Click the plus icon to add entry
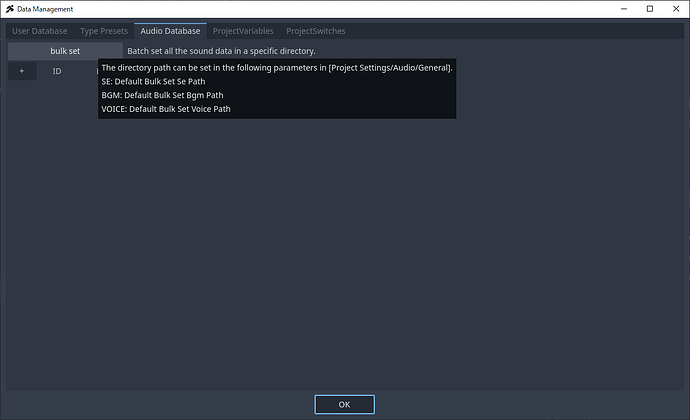690x420 pixels. (x=21, y=72)
